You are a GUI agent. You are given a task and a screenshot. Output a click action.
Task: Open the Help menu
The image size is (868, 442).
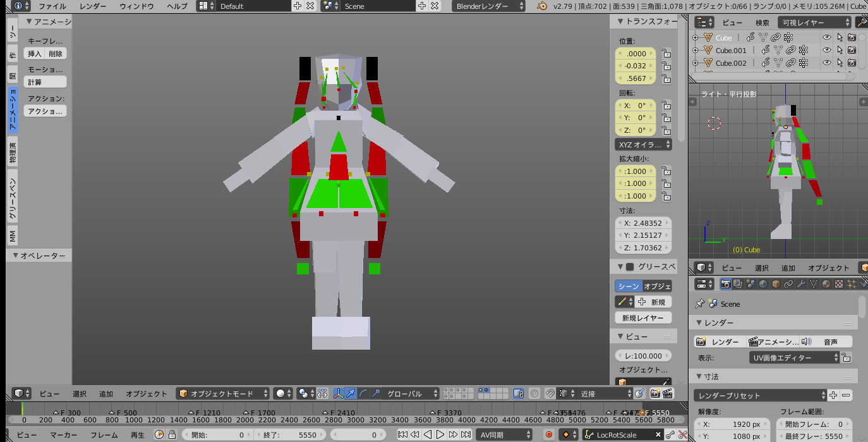coord(177,6)
